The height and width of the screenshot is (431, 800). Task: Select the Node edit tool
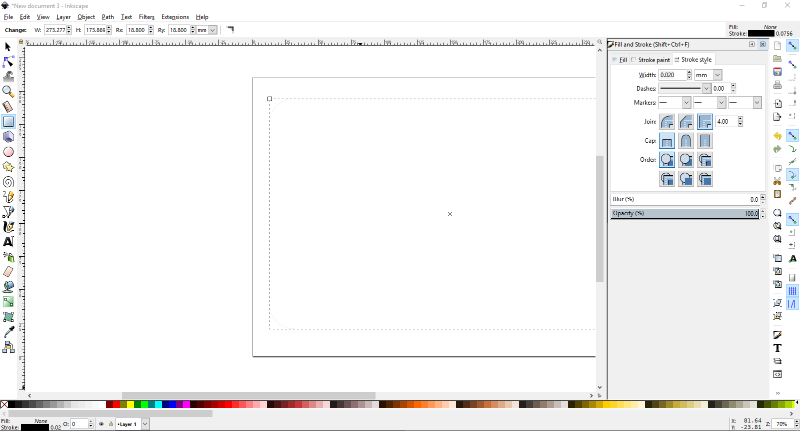pyautogui.click(x=8, y=62)
